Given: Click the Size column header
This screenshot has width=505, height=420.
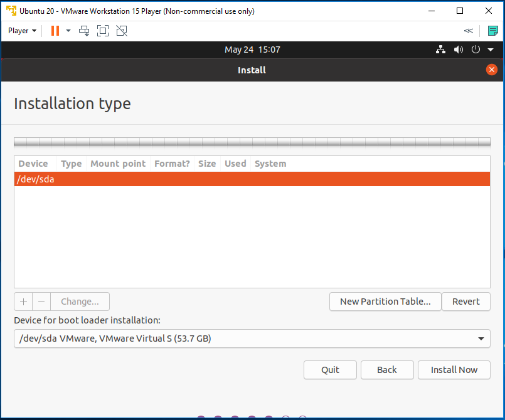Looking at the screenshot, I should pyautogui.click(x=207, y=164).
